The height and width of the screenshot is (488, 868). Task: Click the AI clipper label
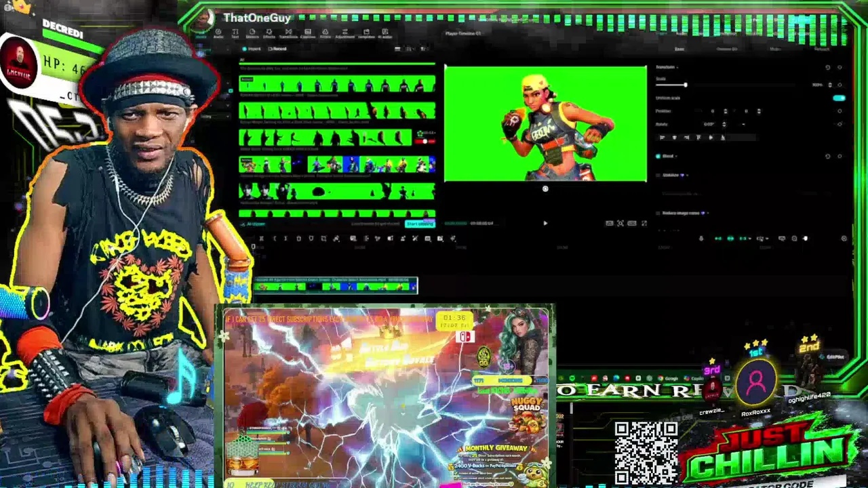[255, 224]
